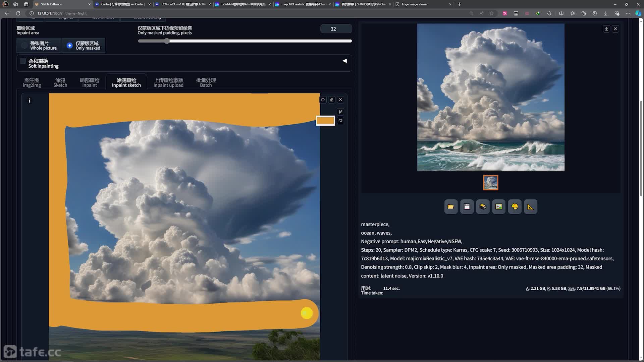The height and width of the screenshot is (362, 644).
Task: Open browser downloads icon
Action: pos(606,13)
